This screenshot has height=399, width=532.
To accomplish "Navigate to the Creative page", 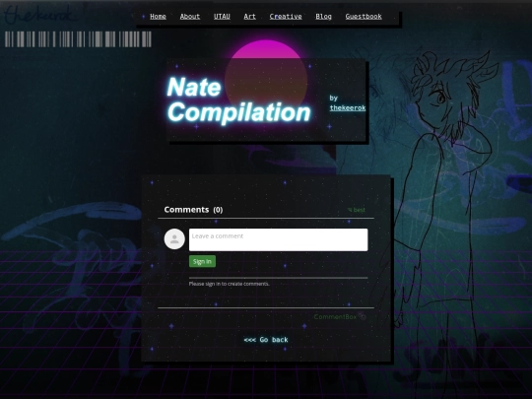I will [286, 17].
